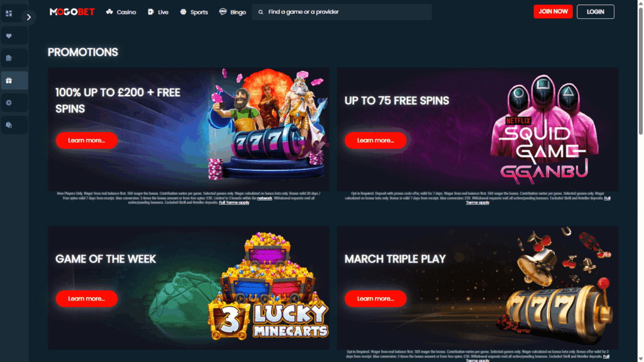Viewport: 644px width, 362px height.
Task: Click the magnifier search icon
Action: click(260, 13)
